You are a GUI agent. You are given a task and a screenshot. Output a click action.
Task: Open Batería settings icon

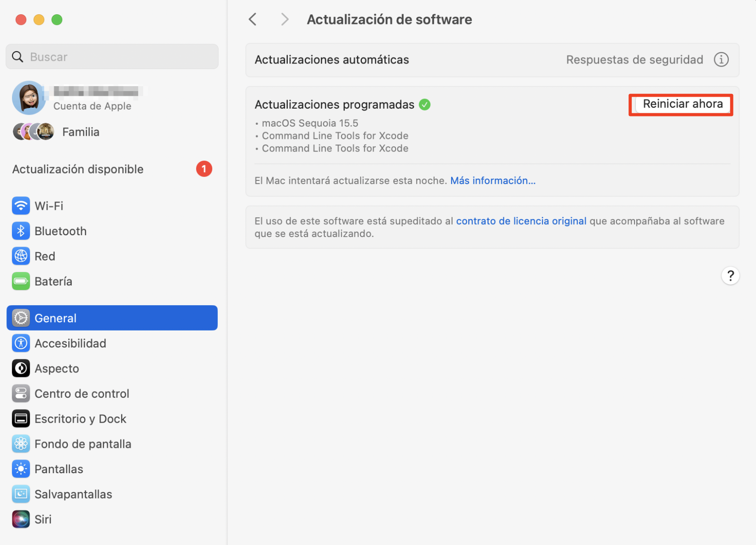21,281
